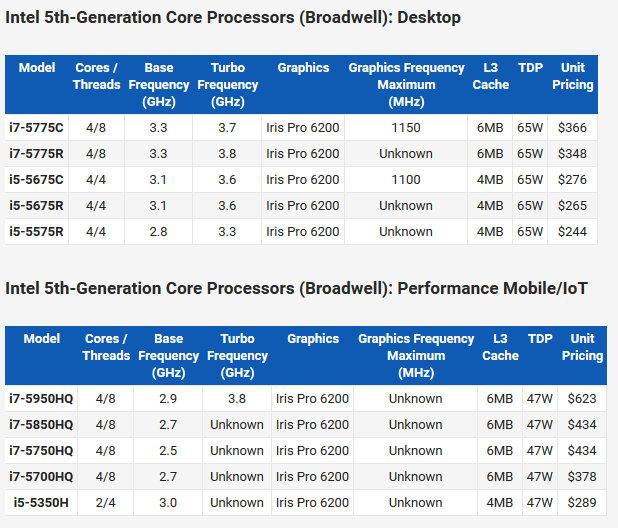Click the Performance Mobile/IoT section heading

click(x=296, y=288)
